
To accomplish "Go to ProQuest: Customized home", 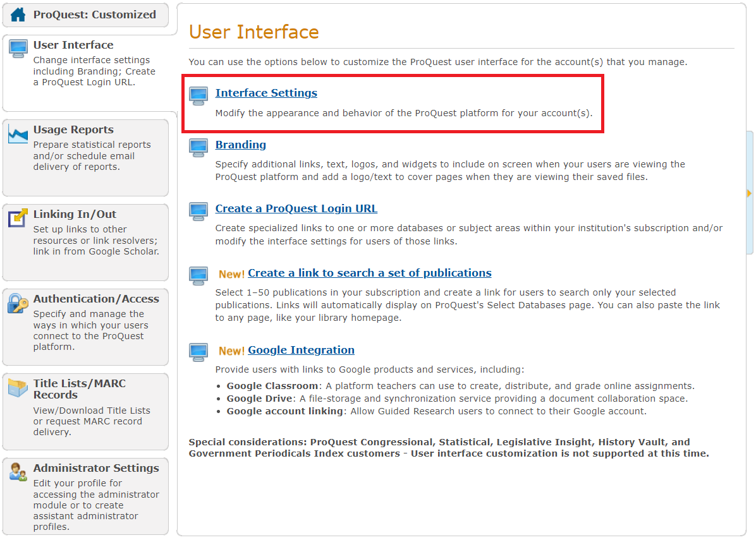I will pos(94,15).
